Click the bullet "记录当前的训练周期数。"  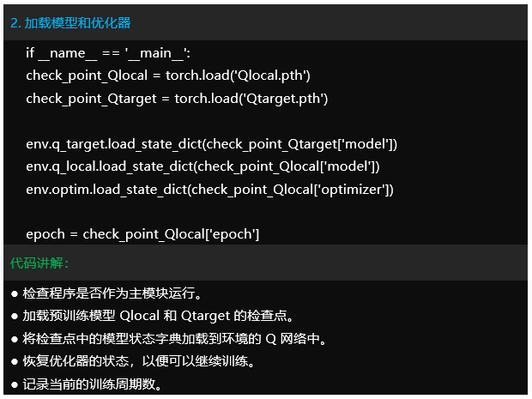pos(93,384)
